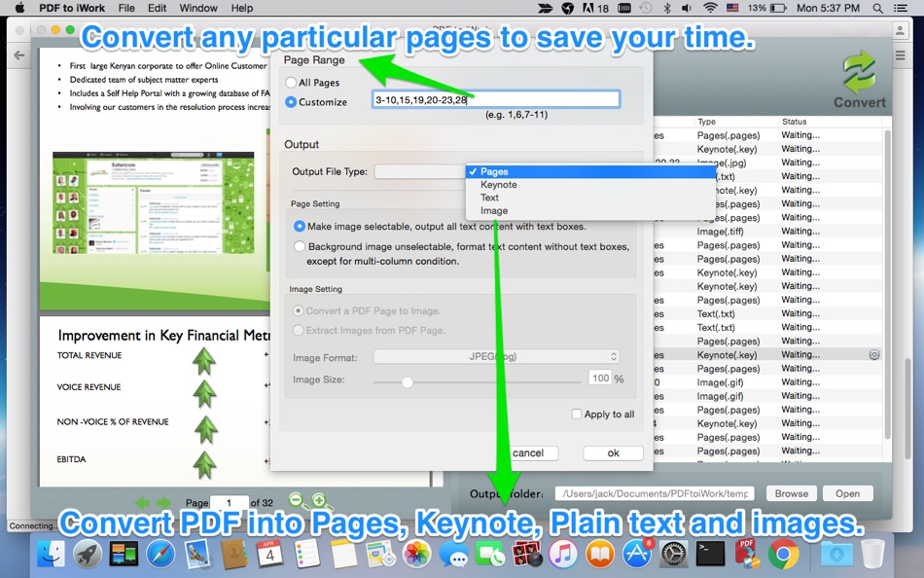Click the Output folder path field

tap(655, 493)
